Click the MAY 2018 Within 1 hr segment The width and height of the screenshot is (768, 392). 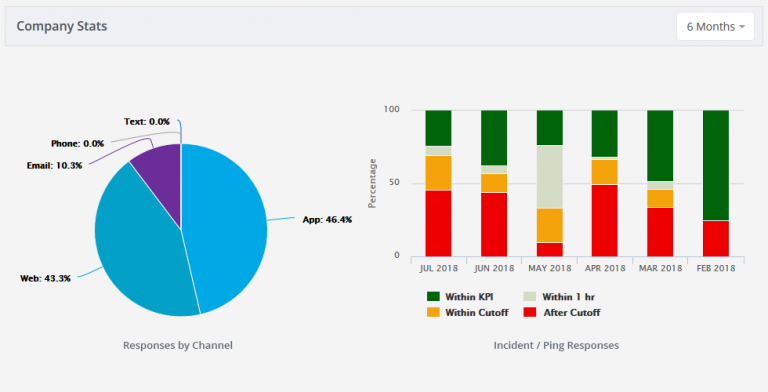tap(550, 177)
